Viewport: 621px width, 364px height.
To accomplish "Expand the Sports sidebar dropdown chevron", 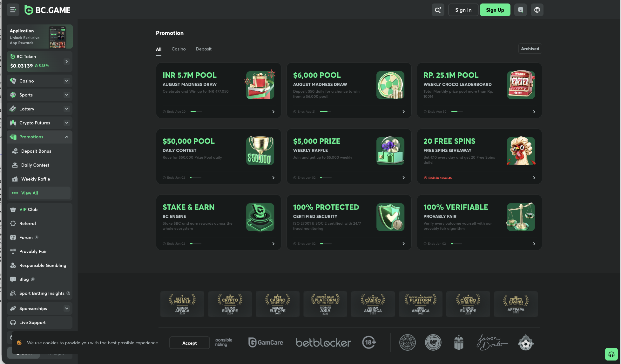I will (67, 95).
